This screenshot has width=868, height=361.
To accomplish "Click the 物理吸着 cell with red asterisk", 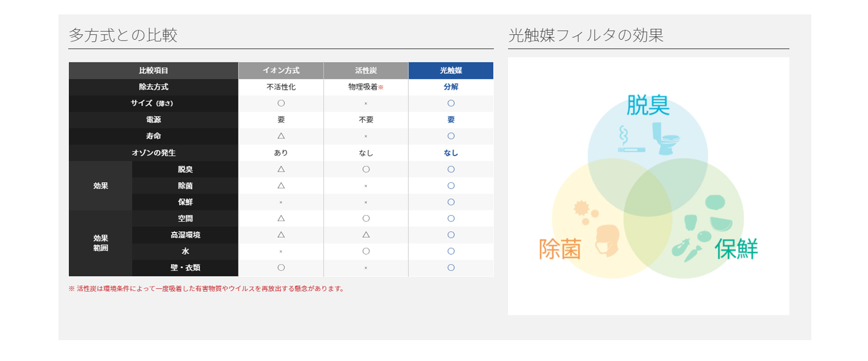I will pyautogui.click(x=366, y=87).
